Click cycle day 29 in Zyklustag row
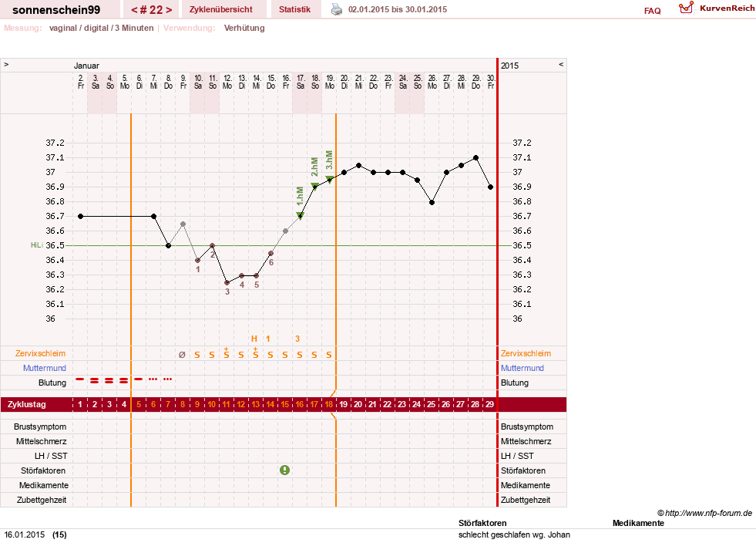756x553 pixels. [x=490, y=404]
